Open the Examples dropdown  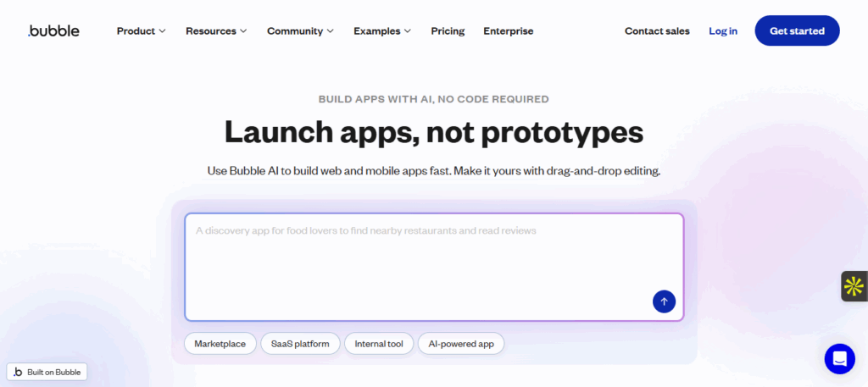coord(381,31)
